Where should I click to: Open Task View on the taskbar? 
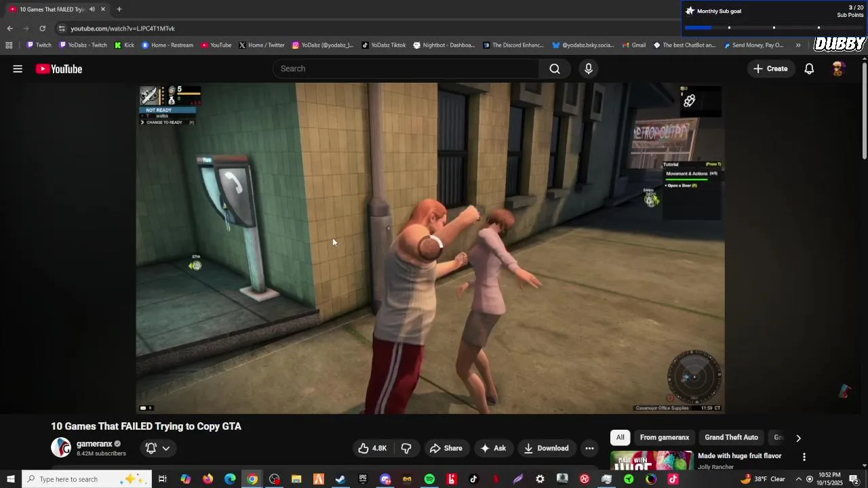click(x=163, y=479)
